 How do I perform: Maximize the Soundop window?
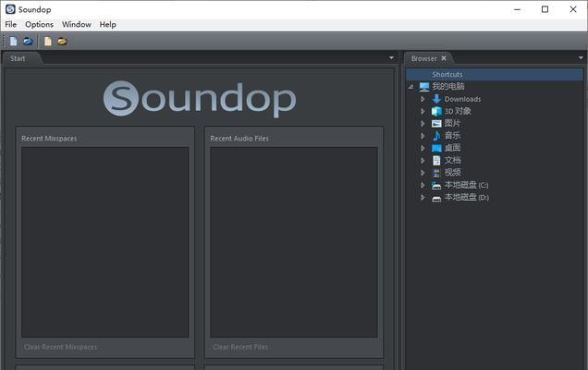(545, 9)
